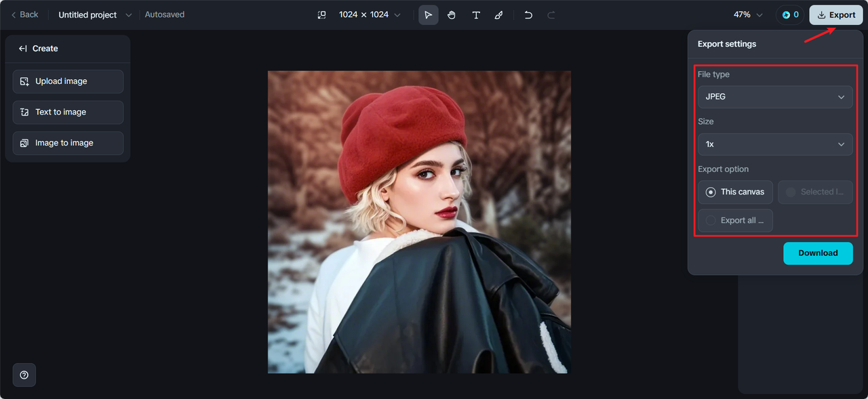The image size is (868, 399).
Task: Open Text to image
Action: tap(68, 112)
